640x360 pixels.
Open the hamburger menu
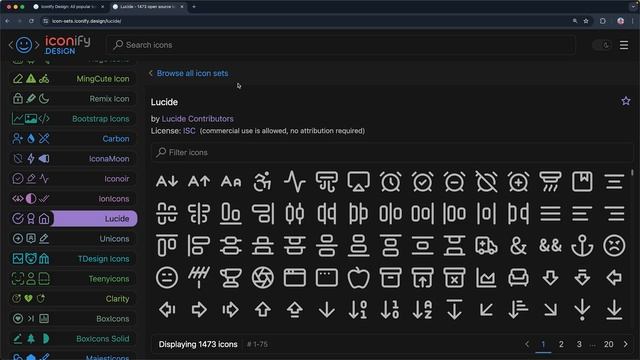624,45
